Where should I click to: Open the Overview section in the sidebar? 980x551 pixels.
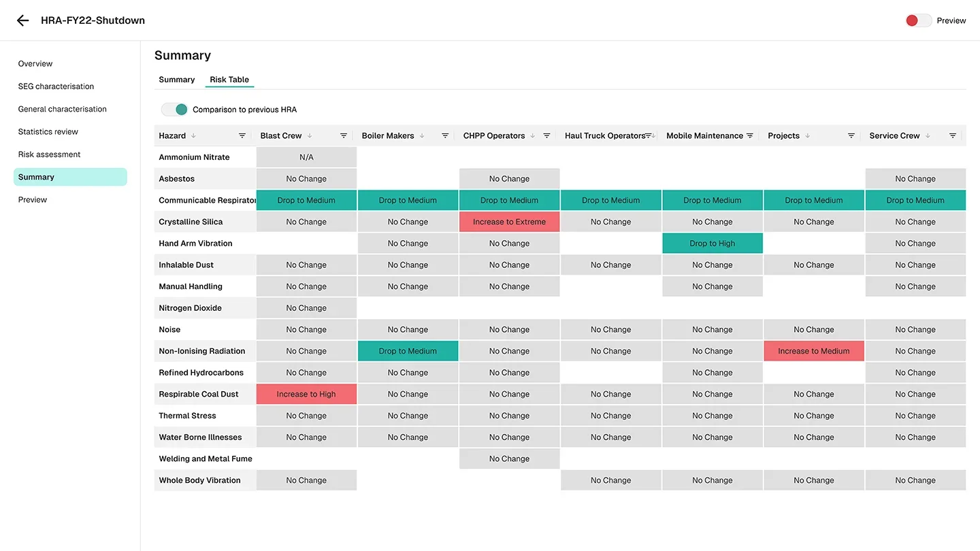tap(35, 63)
